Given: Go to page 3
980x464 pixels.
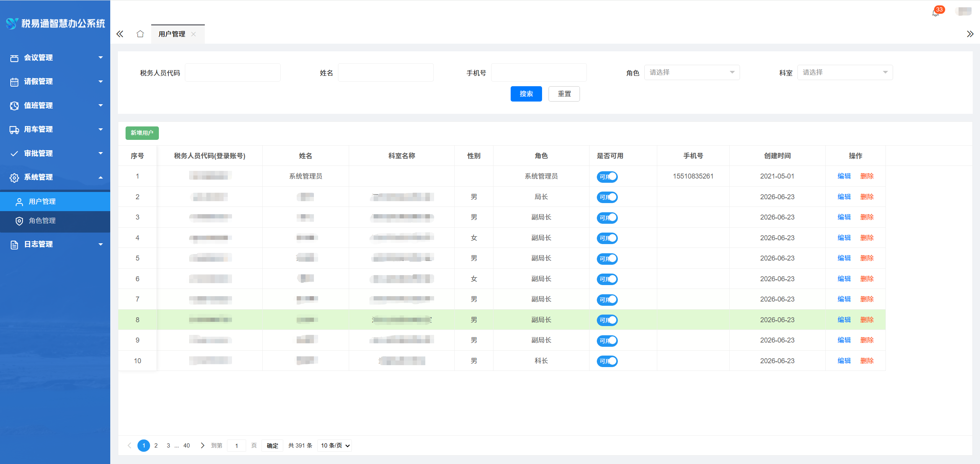Looking at the screenshot, I should pyautogui.click(x=168, y=445).
